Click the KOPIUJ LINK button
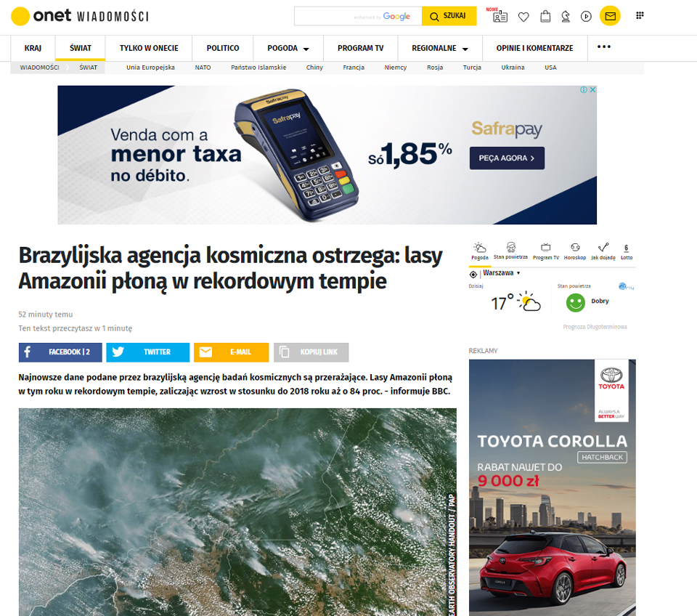 (x=311, y=352)
